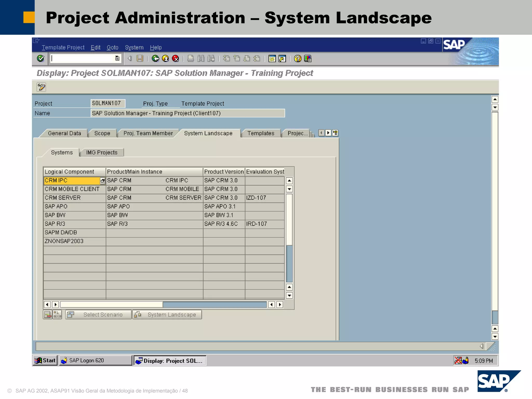
Task: Switch to the Templates tab
Action: point(261,133)
